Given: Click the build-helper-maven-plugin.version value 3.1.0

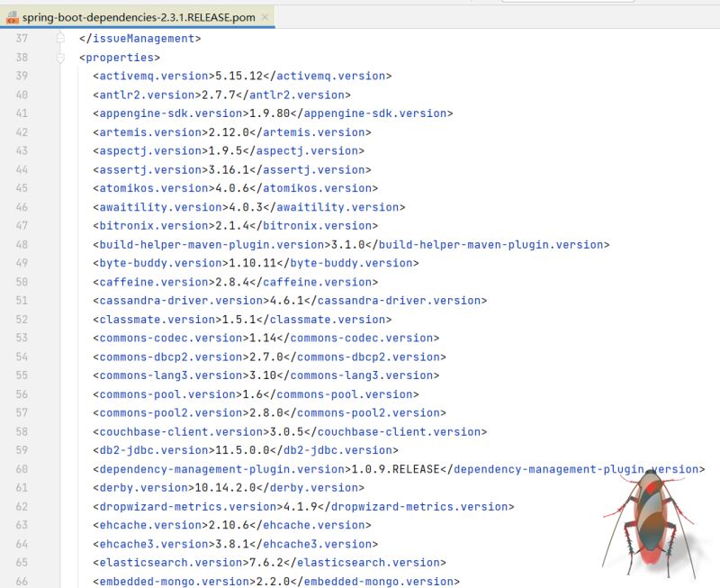Looking at the screenshot, I should (347, 245).
